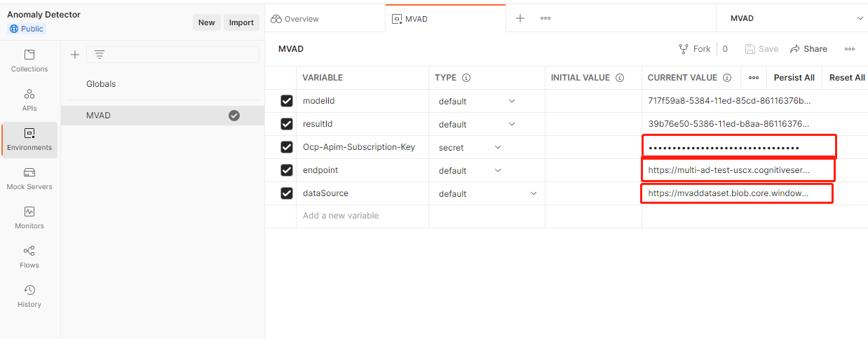The height and width of the screenshot is (339, 868).
Task: Click the filter icon in environment search
Action: (100, 55)
